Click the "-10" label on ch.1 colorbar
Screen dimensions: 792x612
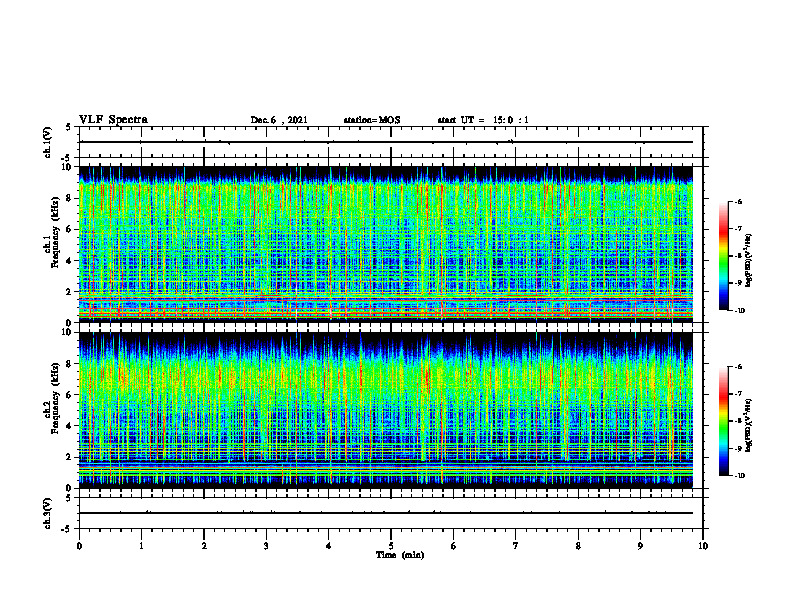tap(739, 311)
